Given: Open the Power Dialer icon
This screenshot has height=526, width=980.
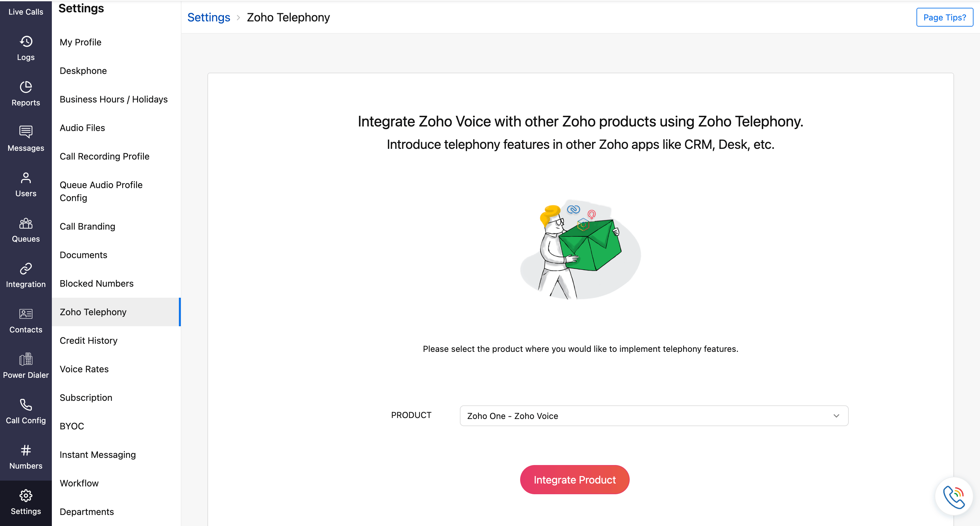Looking at the screenshot, I should point(26,359).
